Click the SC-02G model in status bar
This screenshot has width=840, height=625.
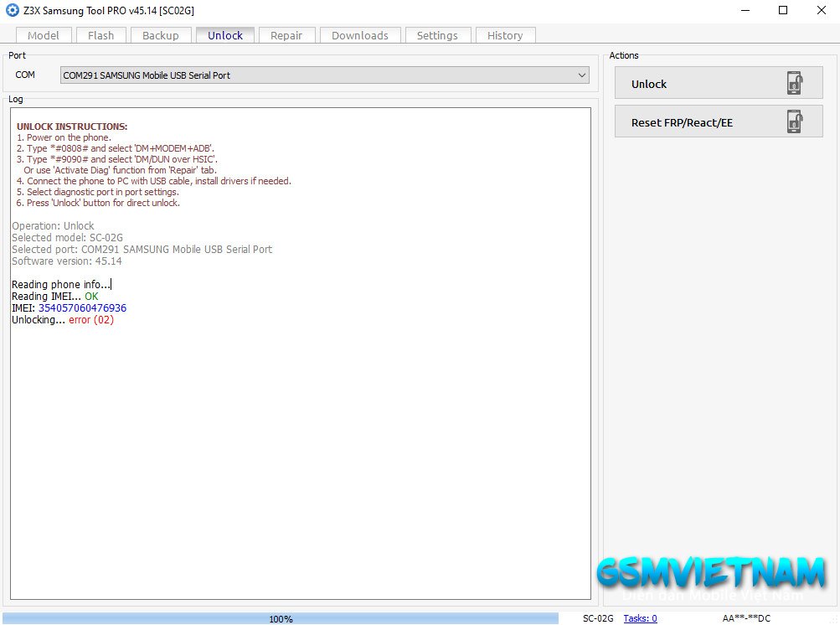598,618
